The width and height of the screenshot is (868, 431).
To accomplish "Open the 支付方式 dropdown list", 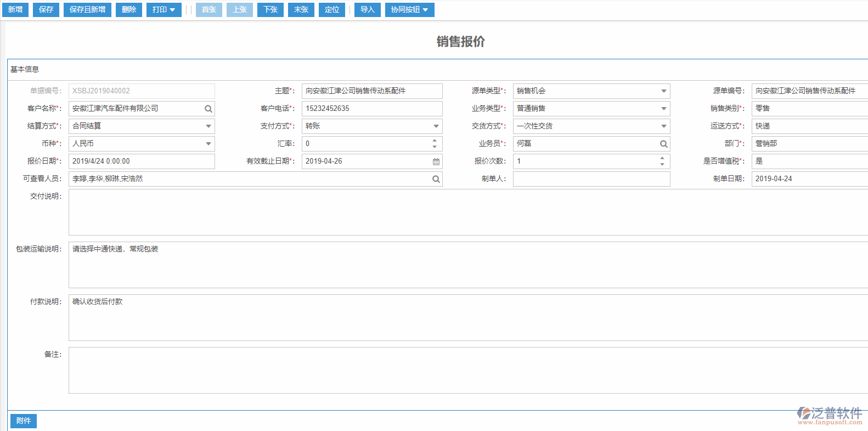I will (436, 126).
